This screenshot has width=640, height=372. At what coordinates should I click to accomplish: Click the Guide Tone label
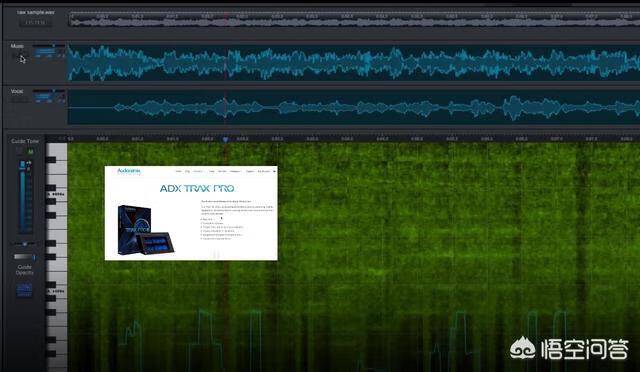click(x=25, y=141)
